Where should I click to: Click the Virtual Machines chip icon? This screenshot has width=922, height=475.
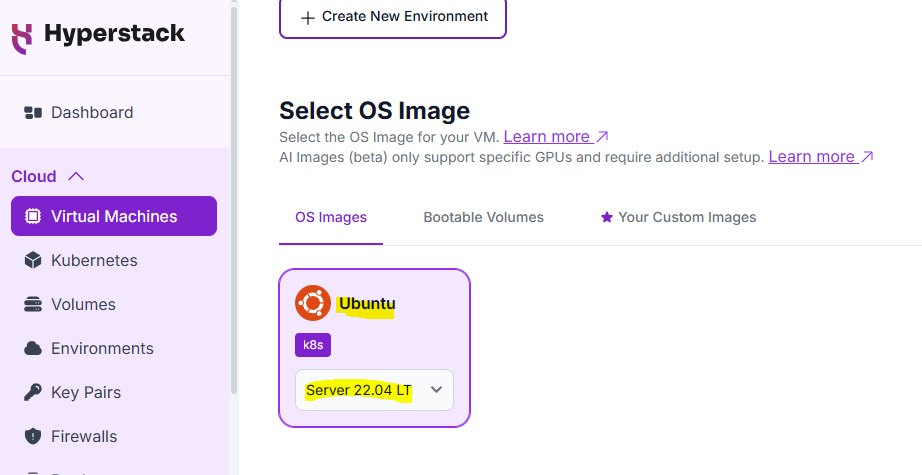32,216
